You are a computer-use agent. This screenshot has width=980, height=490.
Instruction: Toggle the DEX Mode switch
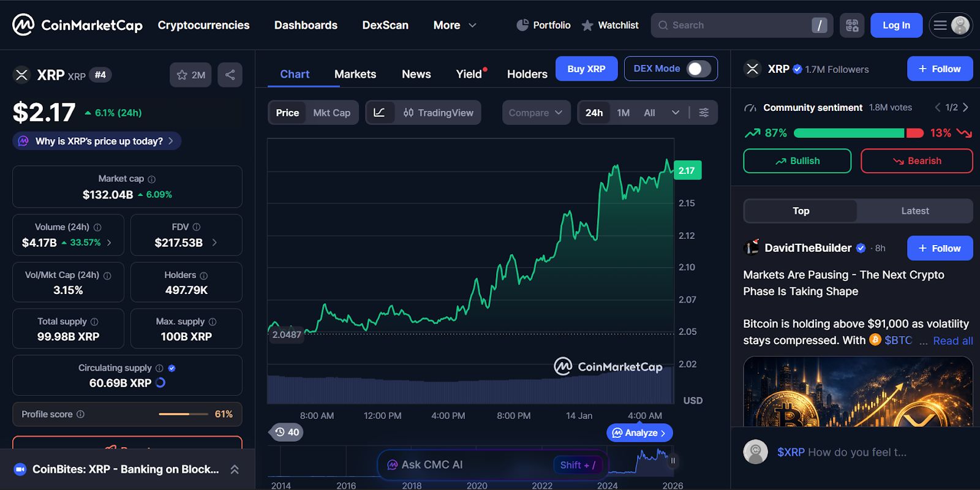click(698, 69)
